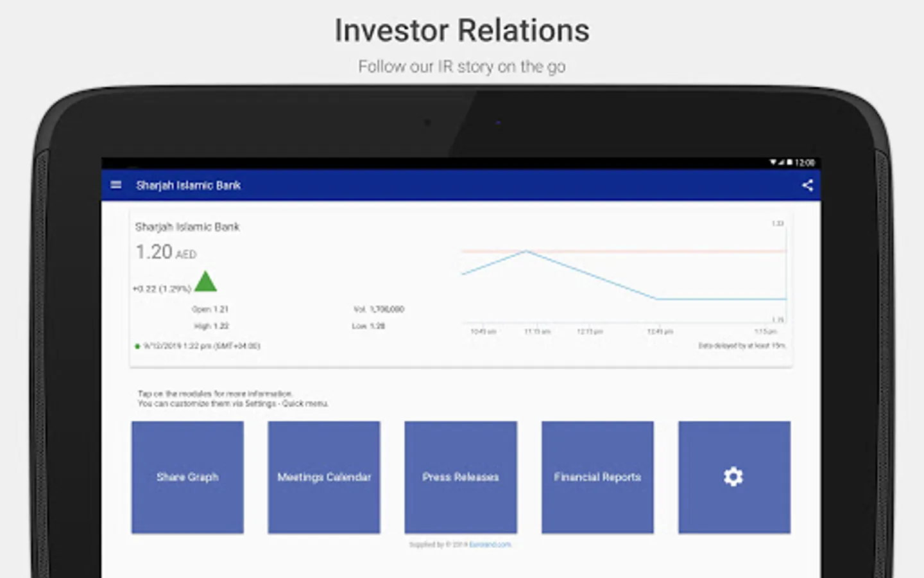
Task: Click the 'Tap on the modules' hint text
Action: pyautogui.click(x=233, y=398)
